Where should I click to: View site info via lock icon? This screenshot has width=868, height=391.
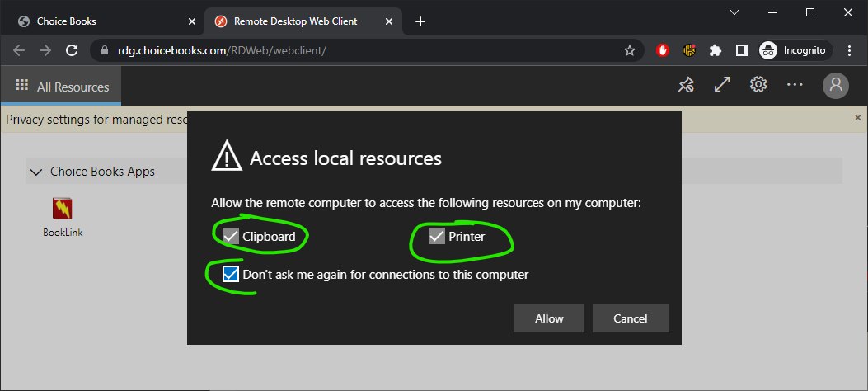(x=105, y=50)
